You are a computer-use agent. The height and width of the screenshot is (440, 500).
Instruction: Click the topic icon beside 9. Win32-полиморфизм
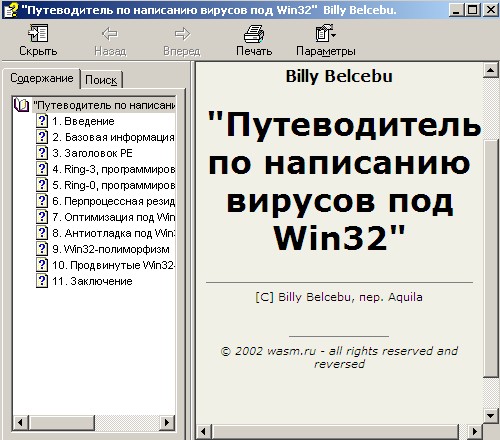[x=42, y=249]
